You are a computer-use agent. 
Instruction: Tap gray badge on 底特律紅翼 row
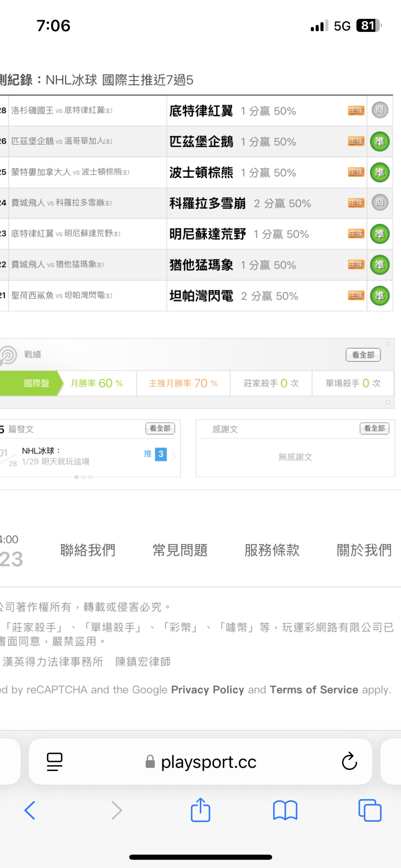coord(379,110)
